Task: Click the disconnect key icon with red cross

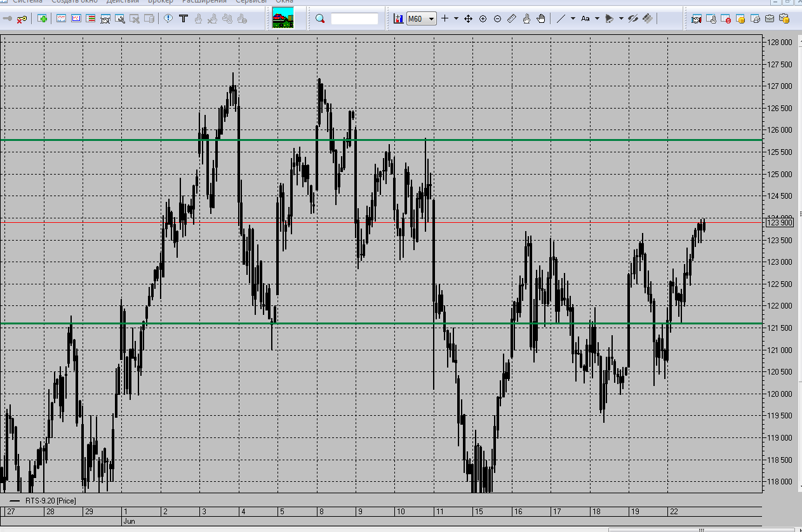Action: click(22, 19)
